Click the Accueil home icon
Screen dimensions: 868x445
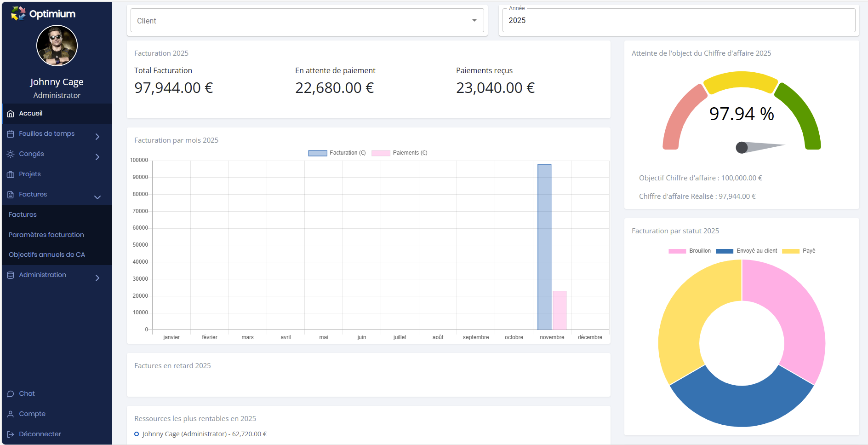coord(11,114)
